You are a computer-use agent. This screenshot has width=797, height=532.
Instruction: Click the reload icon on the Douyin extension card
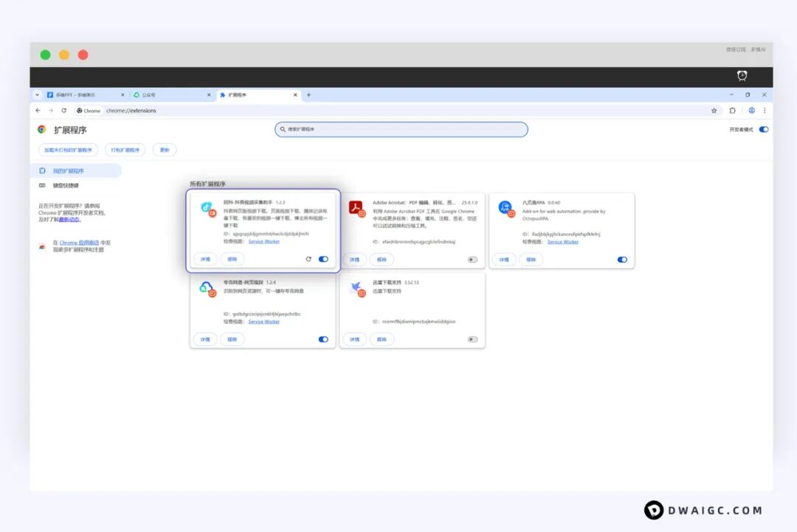(x=308, y=259)
